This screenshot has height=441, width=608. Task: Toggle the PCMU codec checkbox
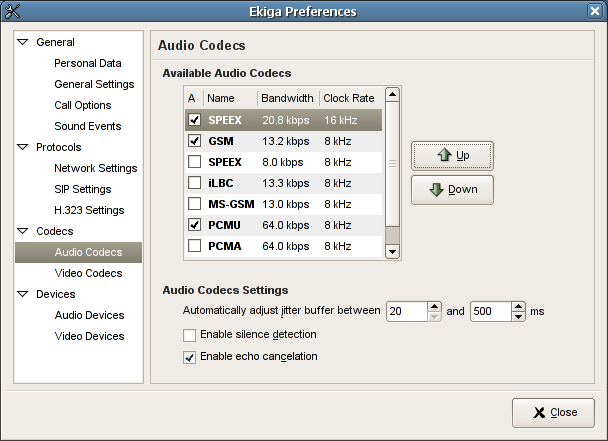pyautogui.click(x=194, y=225)
